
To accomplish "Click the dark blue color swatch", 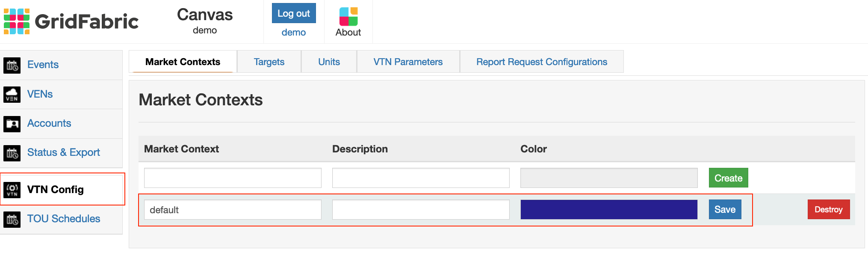I will click(609, 209).
